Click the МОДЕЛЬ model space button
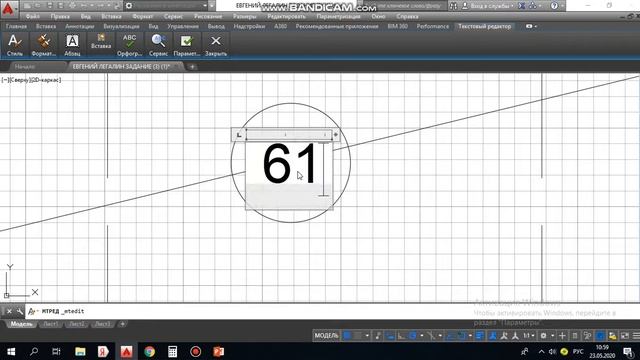Image resolution: width=640 pixels, height=360 pixels. (326, 336)
